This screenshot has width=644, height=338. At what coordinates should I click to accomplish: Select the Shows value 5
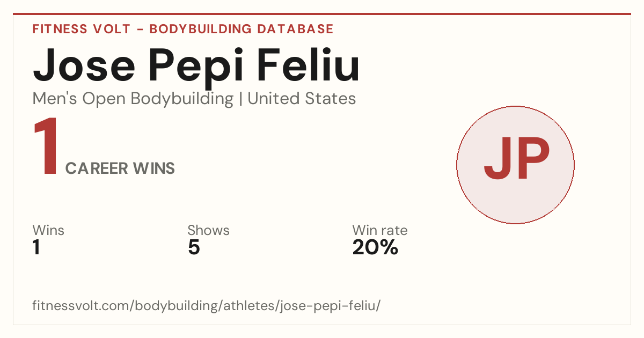pos(194,247)
